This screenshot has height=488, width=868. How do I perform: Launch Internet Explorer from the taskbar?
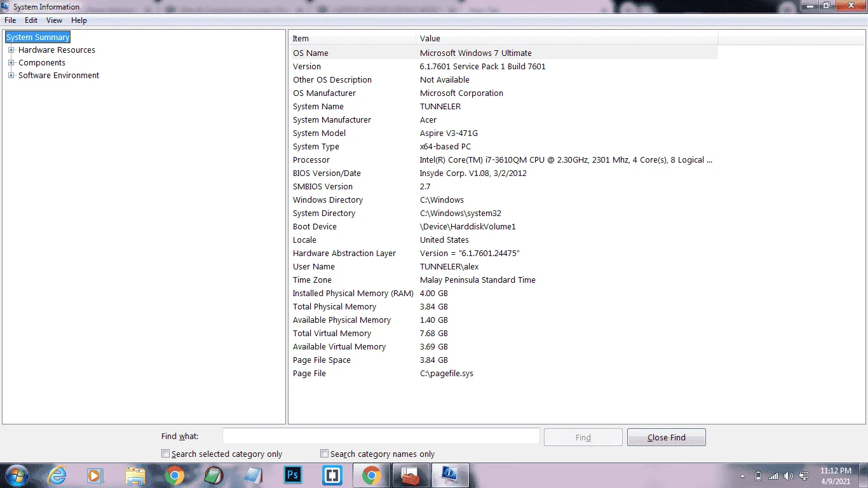tap(58, 475)
